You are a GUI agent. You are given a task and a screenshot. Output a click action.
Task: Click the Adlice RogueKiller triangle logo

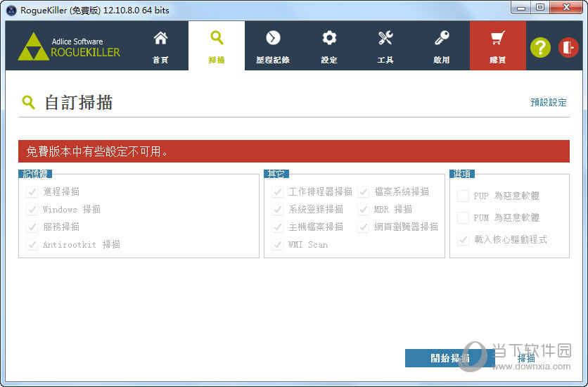click(33, 46)
